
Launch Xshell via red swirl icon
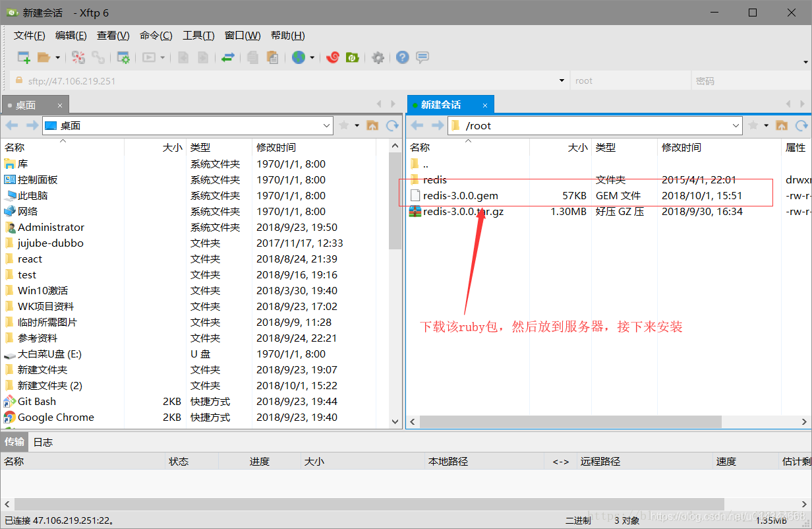click(x=333, y=57)
